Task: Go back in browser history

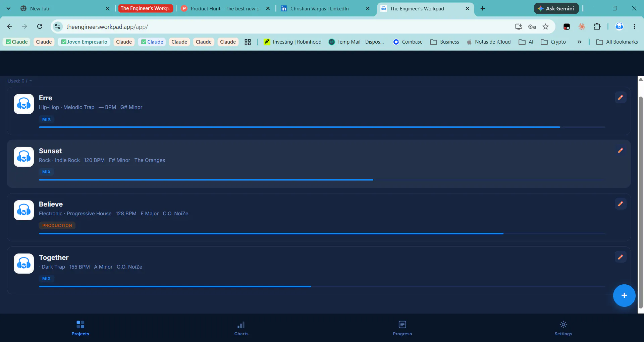Action: pyautogui.click(x=10, y=26)
